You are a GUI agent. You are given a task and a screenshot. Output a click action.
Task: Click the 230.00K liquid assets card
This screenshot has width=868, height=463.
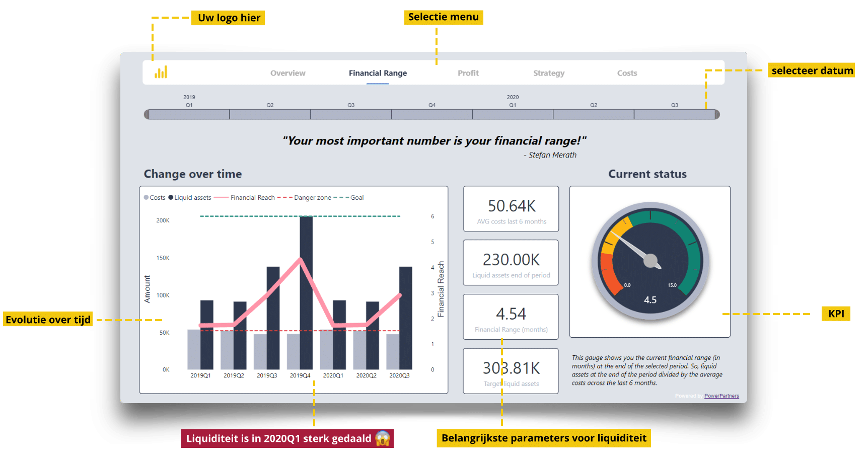pos(511,263)
